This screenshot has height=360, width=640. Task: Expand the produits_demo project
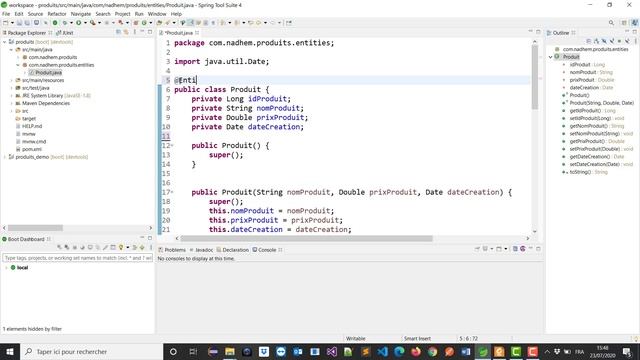click(x=5, y=157)
